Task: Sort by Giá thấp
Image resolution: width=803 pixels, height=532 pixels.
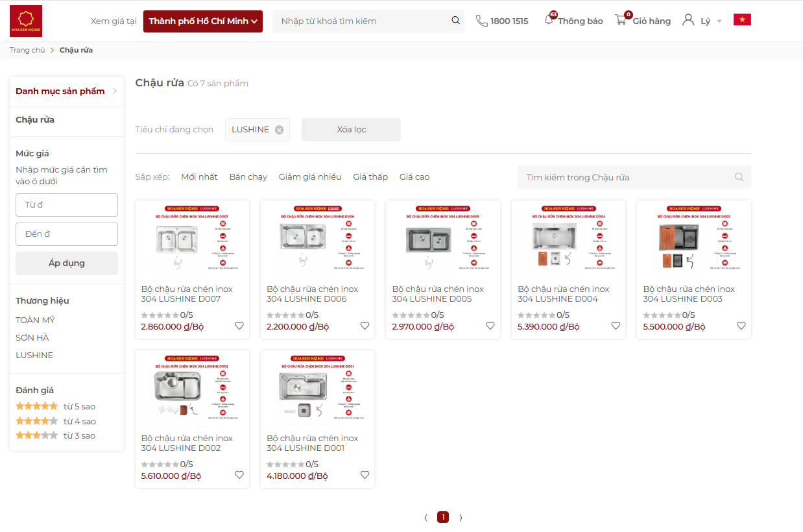Action: 370,177
